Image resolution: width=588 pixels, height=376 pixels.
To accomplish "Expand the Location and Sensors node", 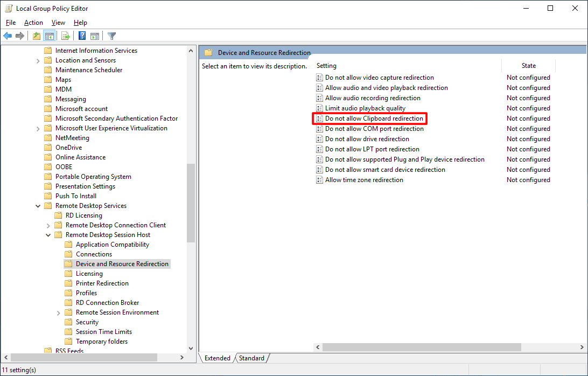I will [x=38, y=60].
